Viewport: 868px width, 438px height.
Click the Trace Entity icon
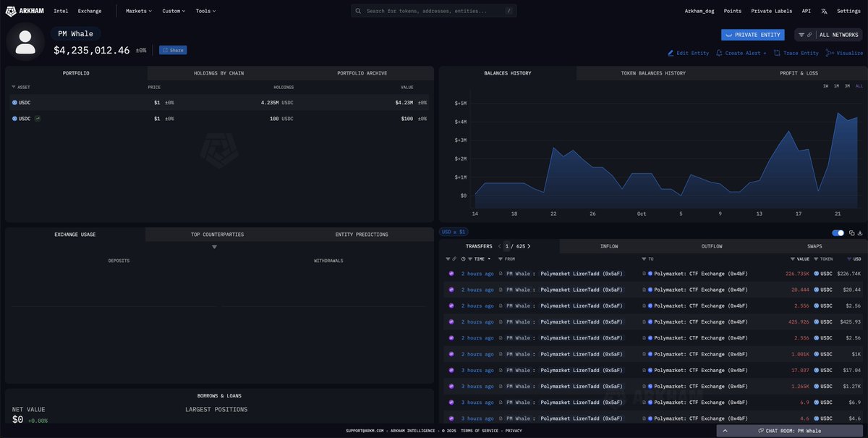(776, 53)
